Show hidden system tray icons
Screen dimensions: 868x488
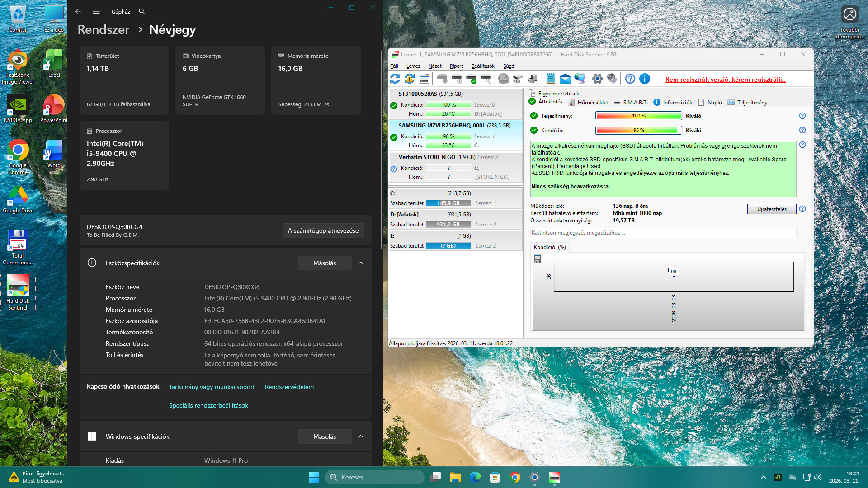coord(764,477)
